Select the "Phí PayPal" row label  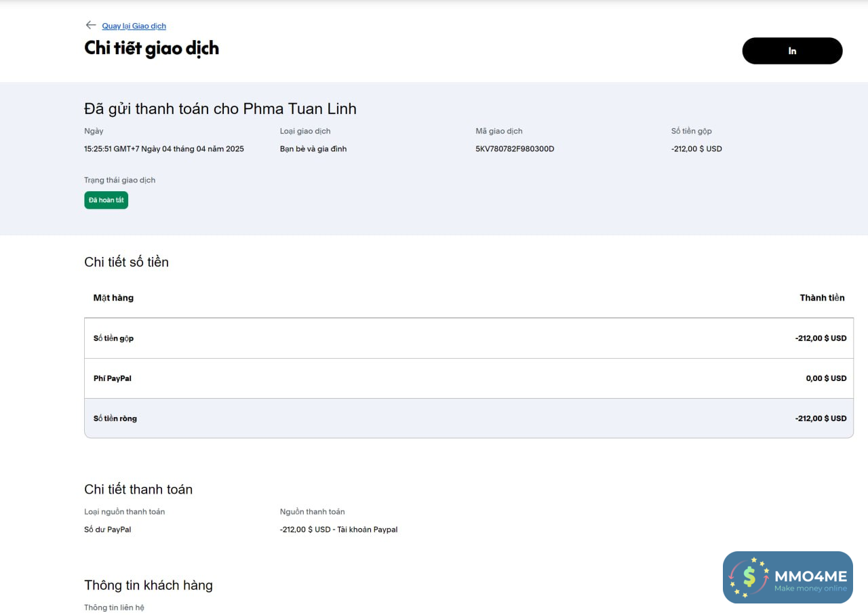pos(113,378)
